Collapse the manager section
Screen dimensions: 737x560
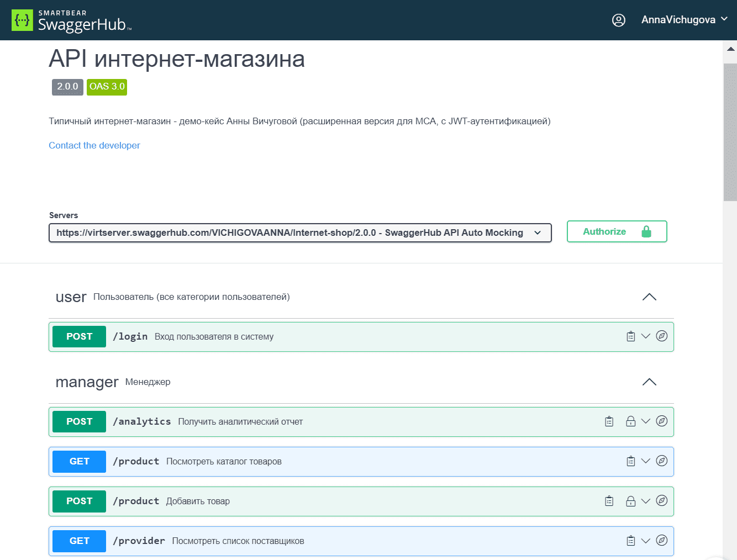coord(649,382)
